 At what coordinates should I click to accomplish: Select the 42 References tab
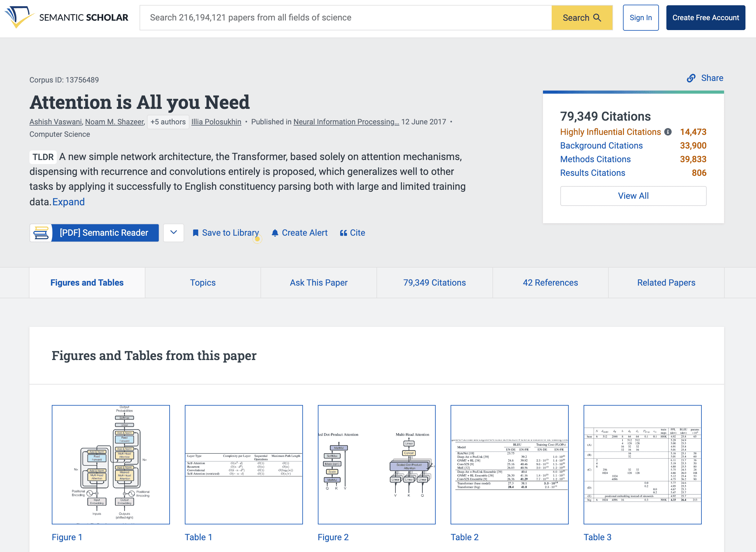pos(551,283)
